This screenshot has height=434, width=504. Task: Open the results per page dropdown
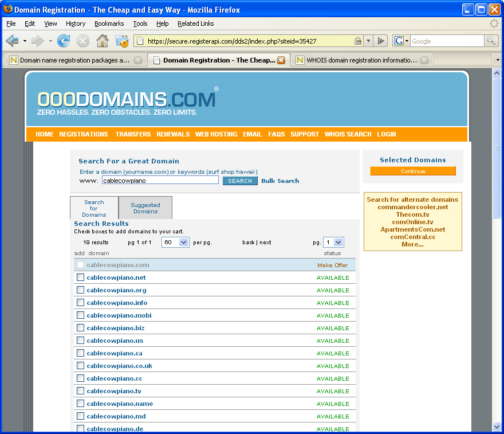[x=175, y=243]
